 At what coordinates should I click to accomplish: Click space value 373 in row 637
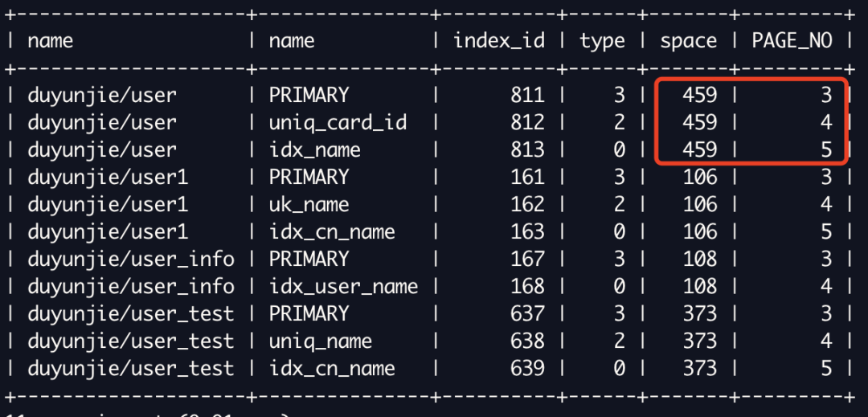tap(700, 314)
